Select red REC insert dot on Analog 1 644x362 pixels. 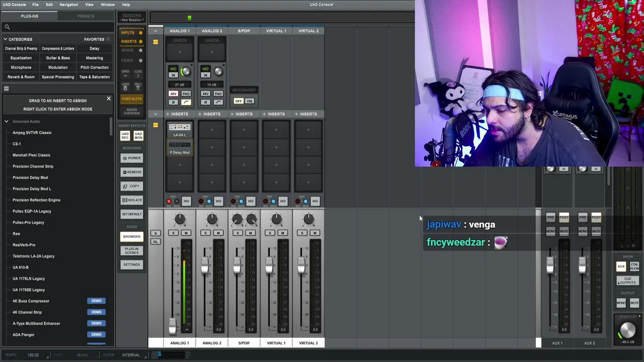tap(169, 202)
